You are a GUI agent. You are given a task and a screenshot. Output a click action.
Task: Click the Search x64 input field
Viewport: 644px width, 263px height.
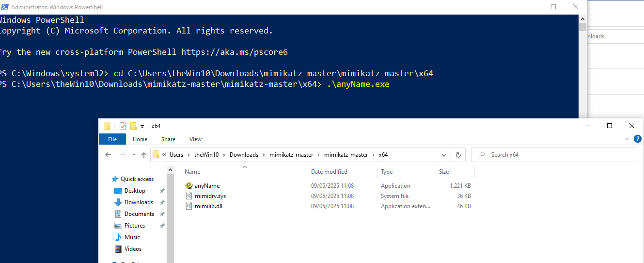(x=554, y=155)
